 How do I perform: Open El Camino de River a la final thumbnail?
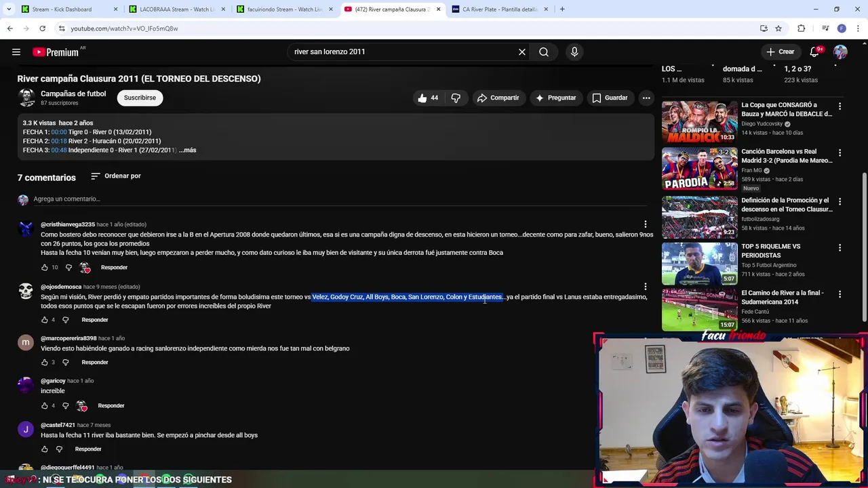pos(699,310)
